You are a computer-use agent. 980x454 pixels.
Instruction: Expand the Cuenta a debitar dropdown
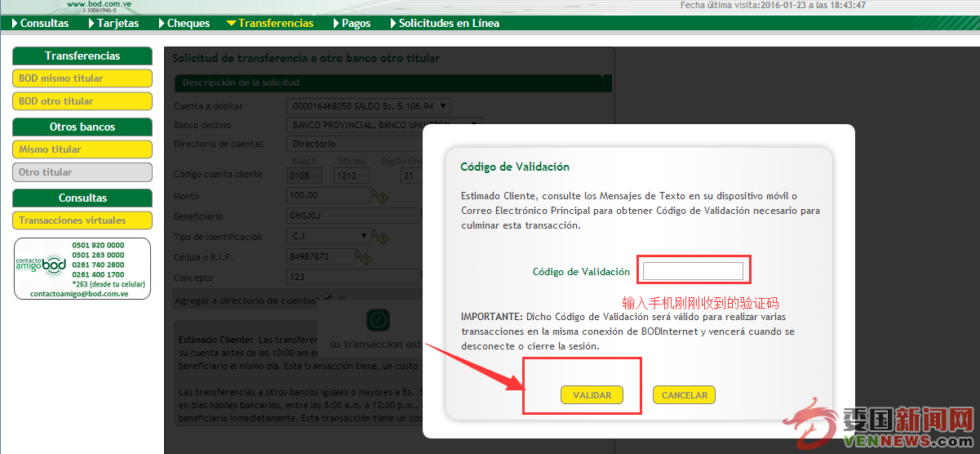pyautogui.click(x=369, y=106)
